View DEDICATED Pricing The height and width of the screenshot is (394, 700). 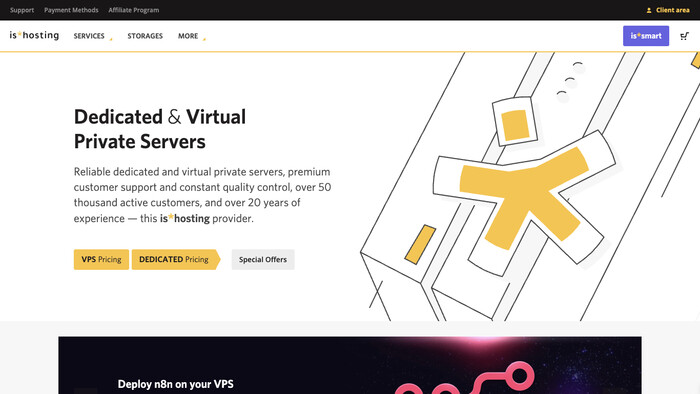point(175,259)
